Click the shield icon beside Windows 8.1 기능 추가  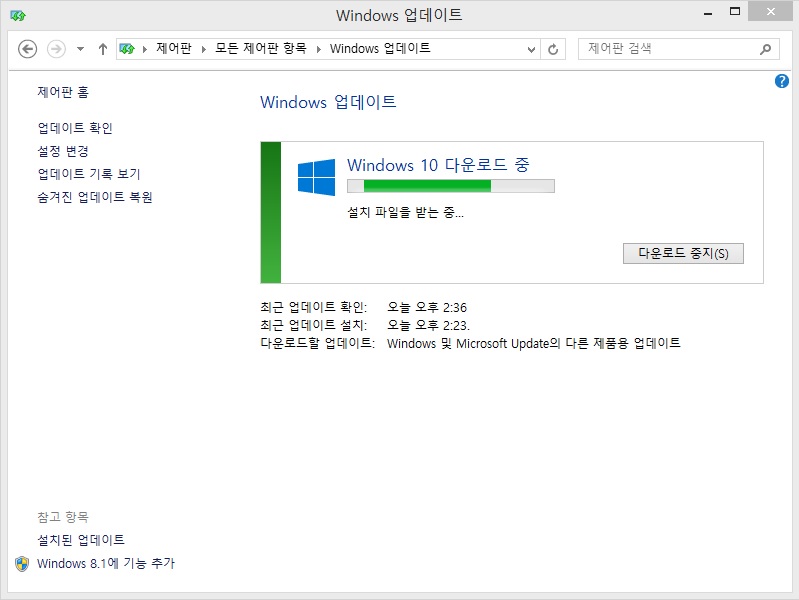tap(22, 564)
